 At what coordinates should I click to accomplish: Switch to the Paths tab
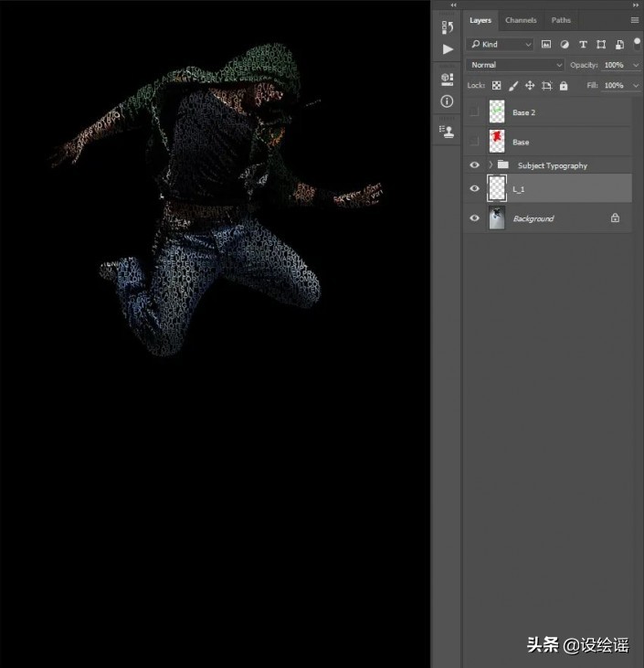[x=561, y=20]
